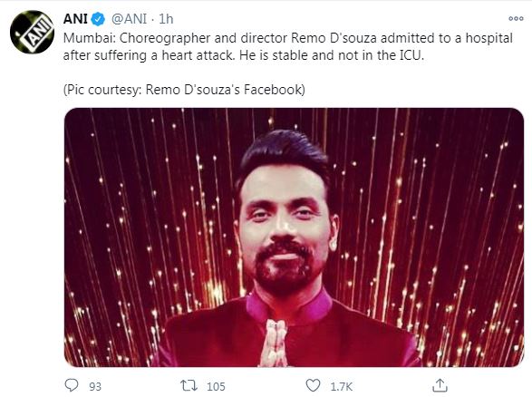Open the ANI profile avatar
532x397 pixels.
coord(32,33)
